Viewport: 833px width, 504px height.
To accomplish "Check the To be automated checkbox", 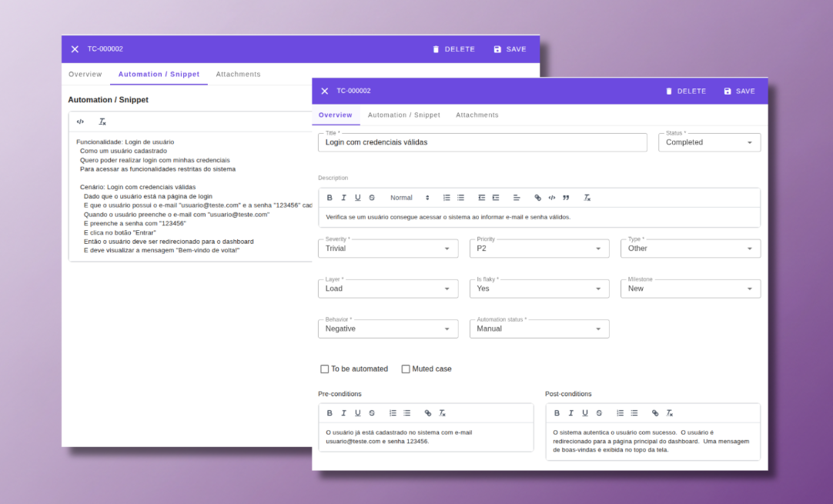I will click(325, 369).
